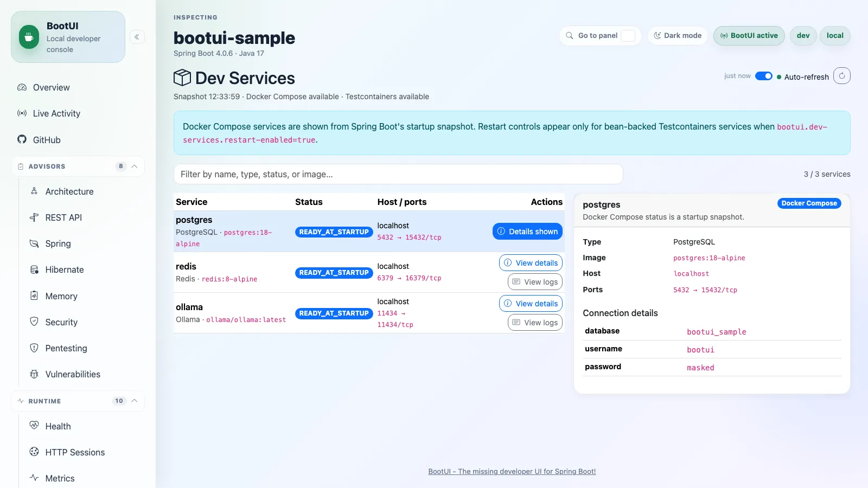View logs for redis service
868x488 pixels.
535,281
